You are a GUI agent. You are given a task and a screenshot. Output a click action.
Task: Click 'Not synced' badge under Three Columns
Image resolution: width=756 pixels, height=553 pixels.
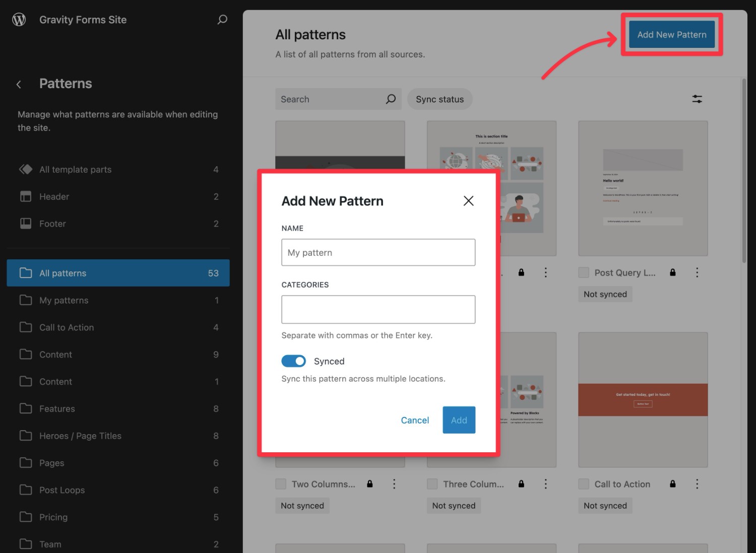point(454,506)
